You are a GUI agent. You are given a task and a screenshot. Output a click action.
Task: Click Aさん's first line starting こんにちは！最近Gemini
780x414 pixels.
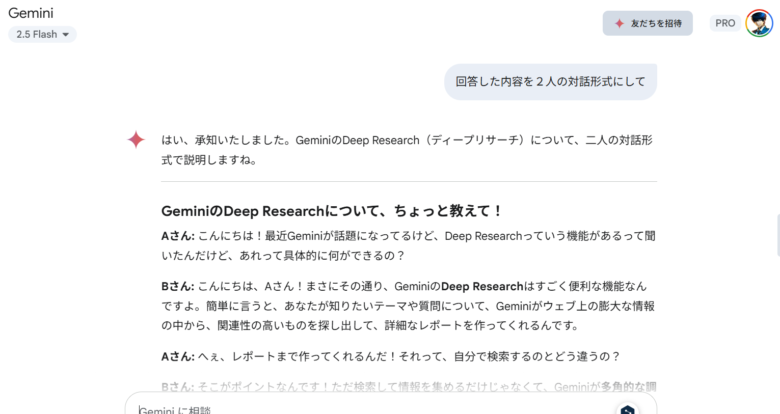click(x=408, y=245)
